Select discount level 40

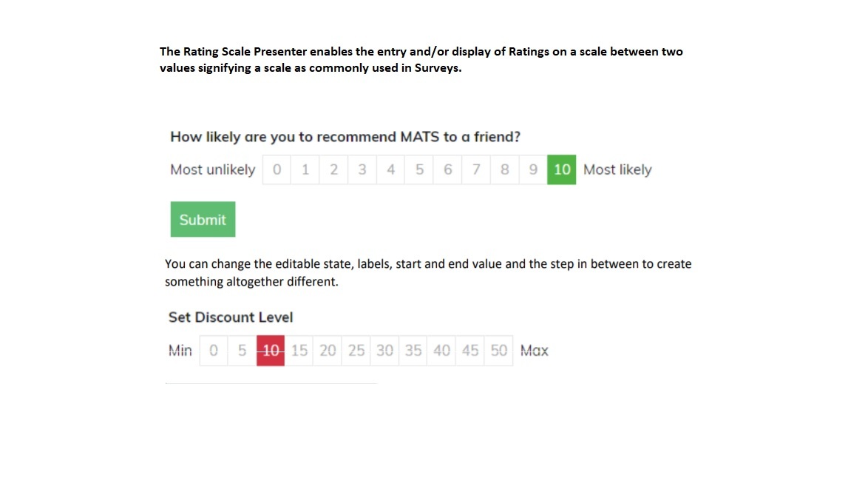click(442, 351)
